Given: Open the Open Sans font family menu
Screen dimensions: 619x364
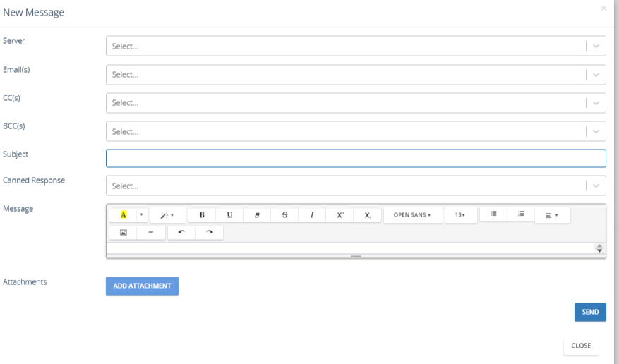Looking at the screenshot, I should coord(412,215).
